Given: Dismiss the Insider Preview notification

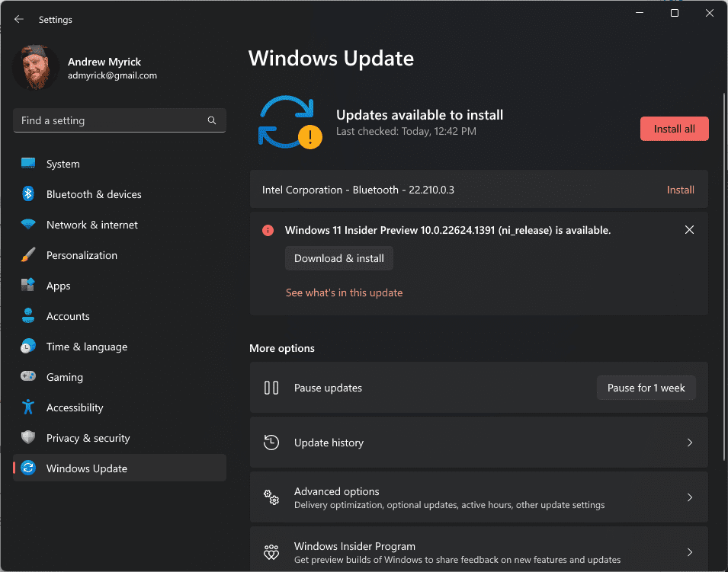Looking at the screenshot, I should 689,229.
